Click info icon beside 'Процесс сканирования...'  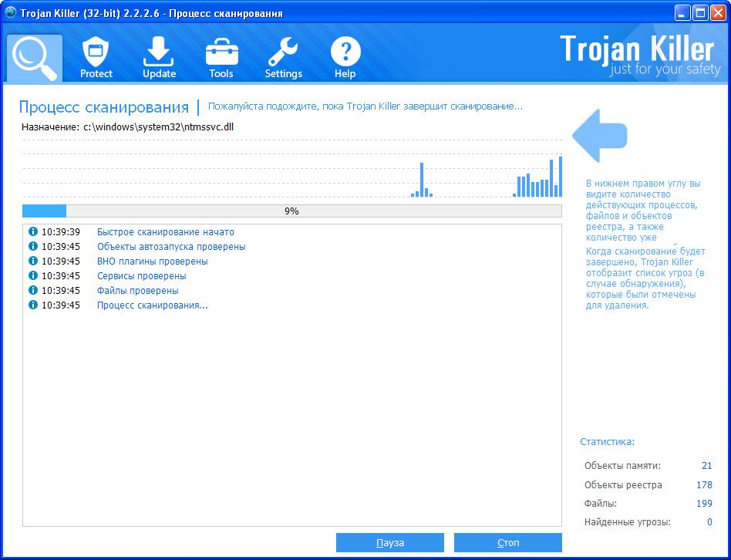[32, 305]
